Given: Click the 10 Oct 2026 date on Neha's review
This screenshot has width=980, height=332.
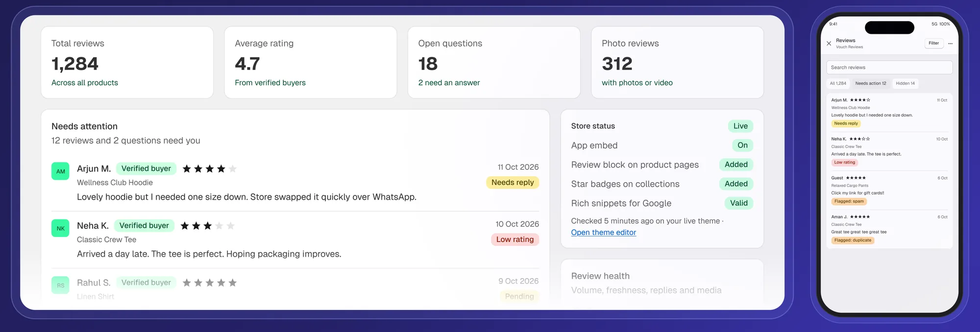Looking at the screenshot, I should pos(517,224).
